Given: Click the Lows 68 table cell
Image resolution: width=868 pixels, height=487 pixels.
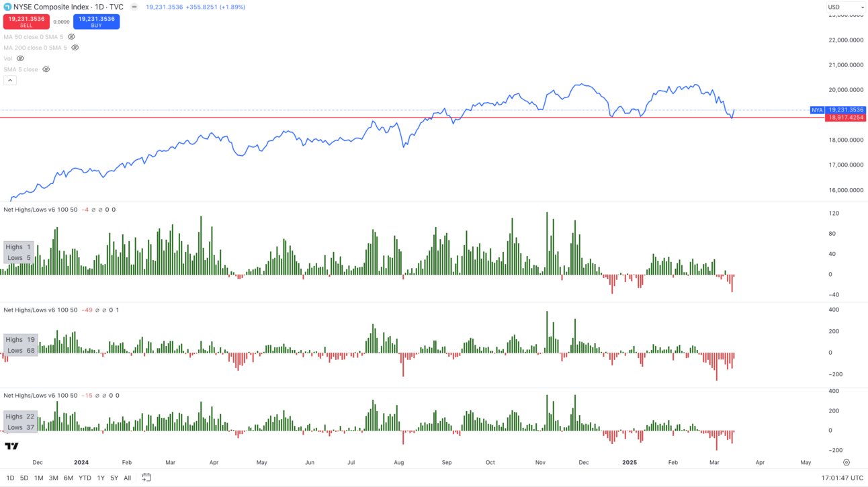Looking at the screenshot, I should tap(21, 351).
